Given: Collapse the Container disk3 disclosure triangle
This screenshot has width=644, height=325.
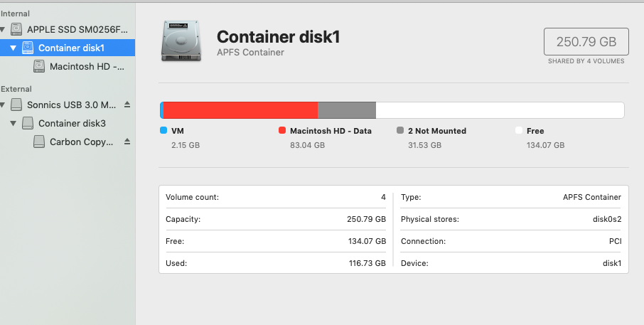Looking at the screenshot, I should (14, 124).
